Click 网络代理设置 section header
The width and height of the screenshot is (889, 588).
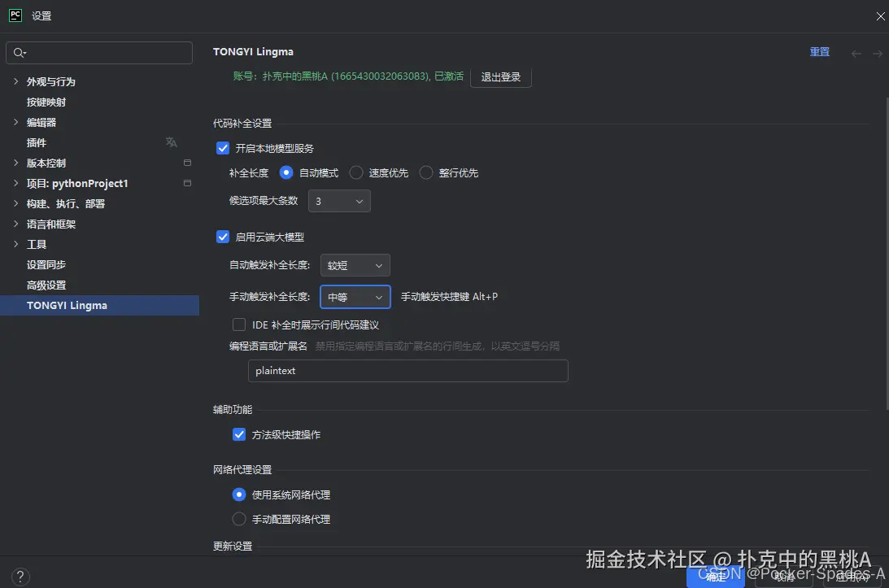pos(242,470)
